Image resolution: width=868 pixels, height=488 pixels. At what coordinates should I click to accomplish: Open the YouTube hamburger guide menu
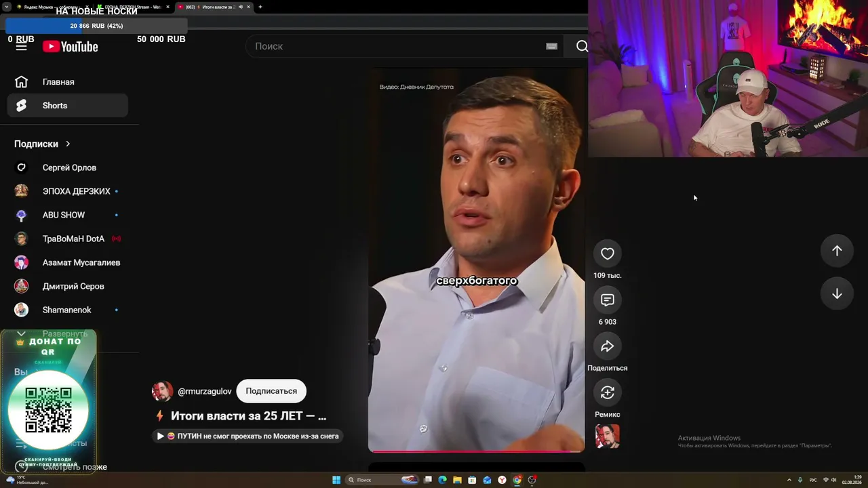click(x=22, y=46)
